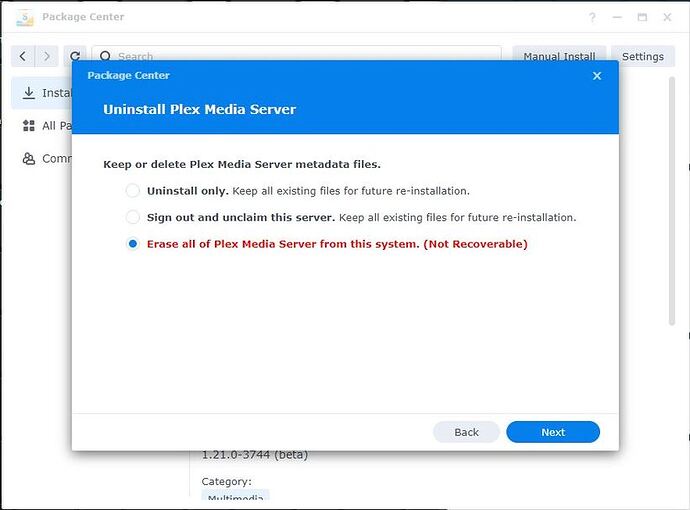
Task: Click the version text 1.21.0-3744 (beta)
Action: tap(255, 455)
